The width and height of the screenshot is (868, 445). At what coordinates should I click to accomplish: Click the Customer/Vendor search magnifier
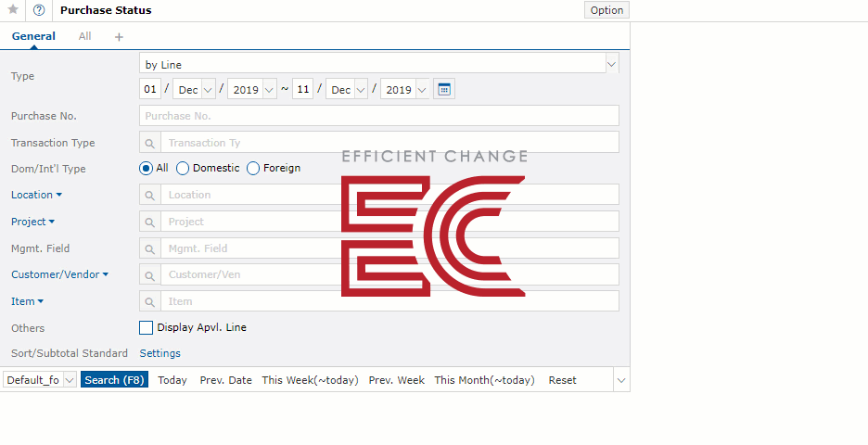pos(150,274)
